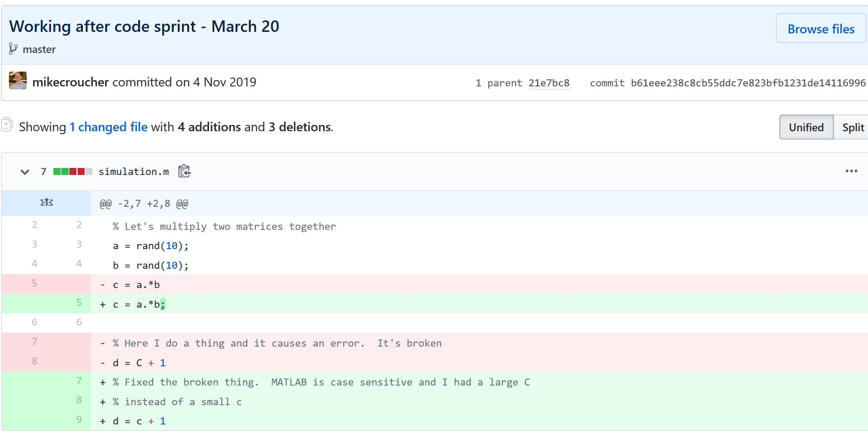Collapse the simulation.m file diff
The image size is (868, 433).
tap(25, 172)
